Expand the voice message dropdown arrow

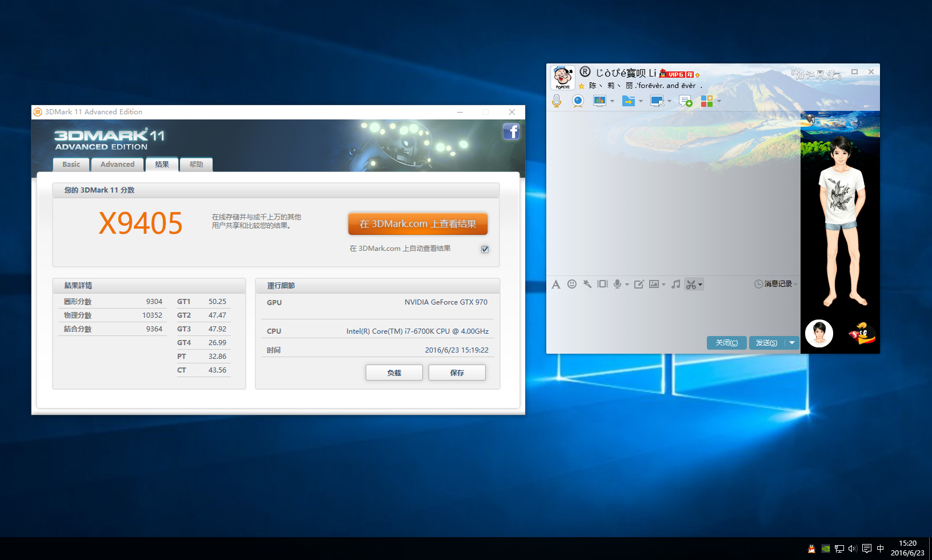click(627, 285)
